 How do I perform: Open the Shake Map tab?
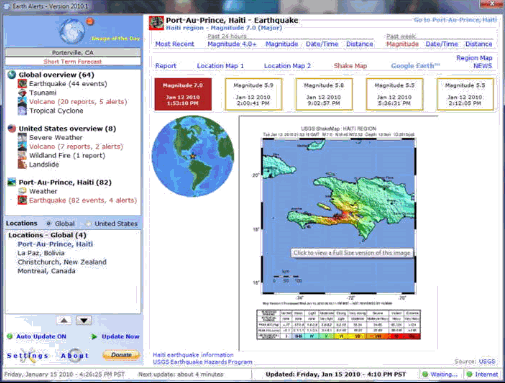pyautogui.click(x=350, y=66)
